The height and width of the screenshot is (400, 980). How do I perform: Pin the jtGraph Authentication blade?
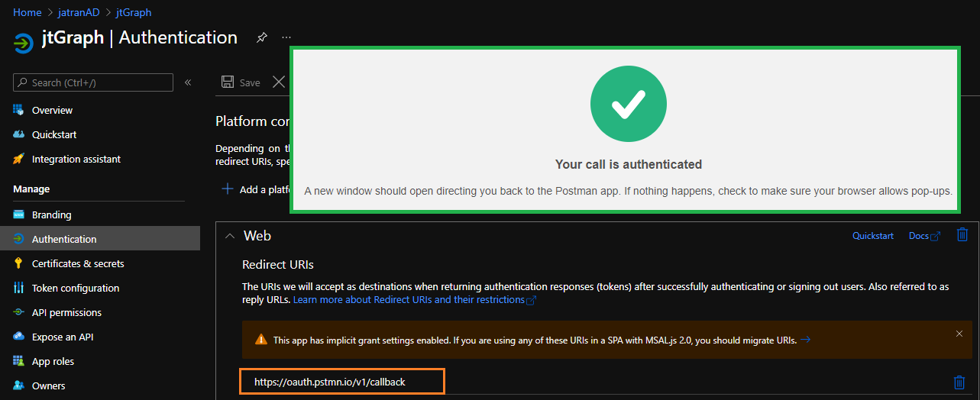click(261, 37)
